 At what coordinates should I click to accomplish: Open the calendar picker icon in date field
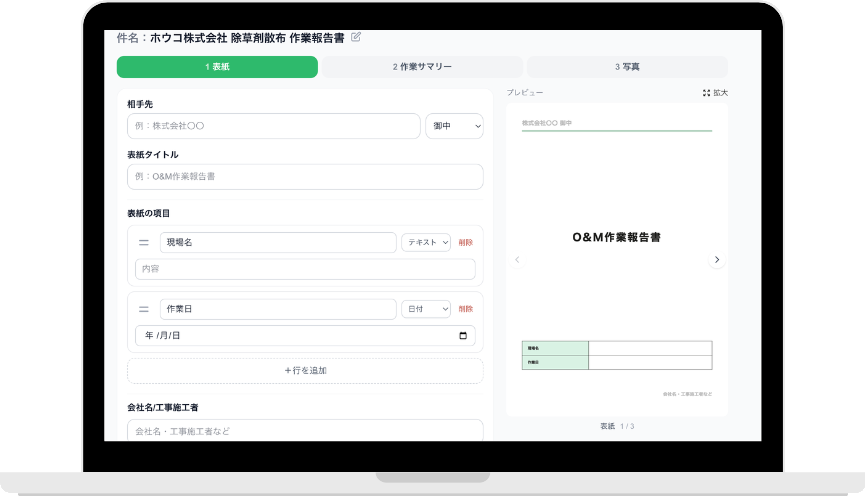[x=463, y=335]
